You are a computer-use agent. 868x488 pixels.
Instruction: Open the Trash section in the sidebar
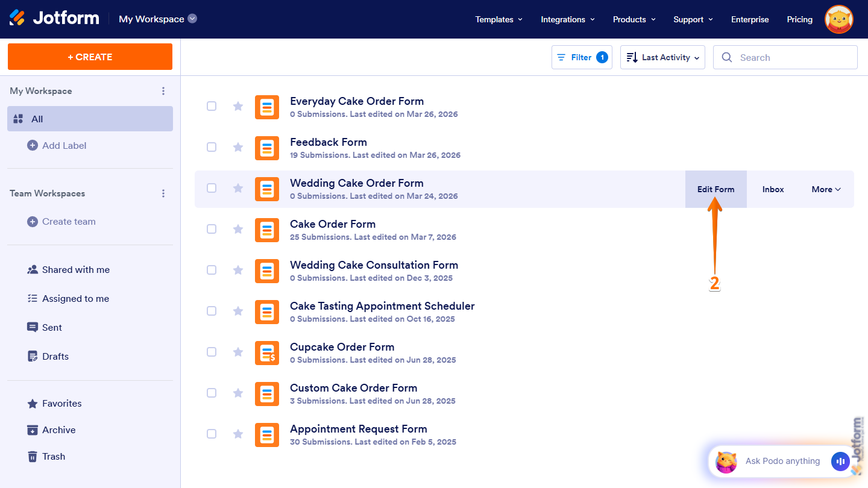coord(53,456)
